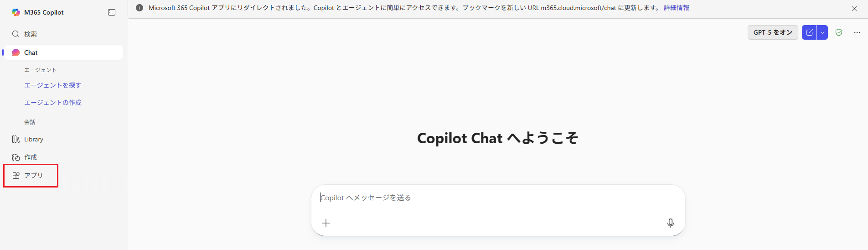Click the info icon in banner
This screenshot has width=868, height=250.
(139, 8)
